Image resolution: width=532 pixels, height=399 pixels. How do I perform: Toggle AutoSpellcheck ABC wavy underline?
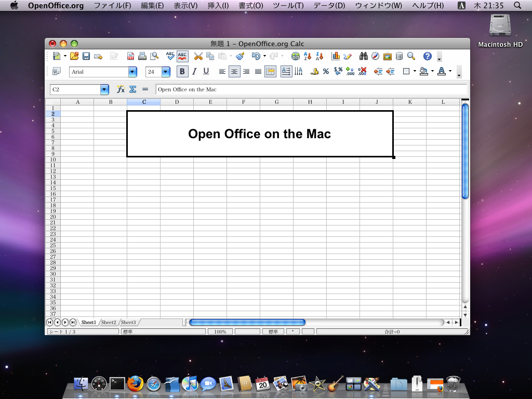pyautogui.click(x=182, y=56)
